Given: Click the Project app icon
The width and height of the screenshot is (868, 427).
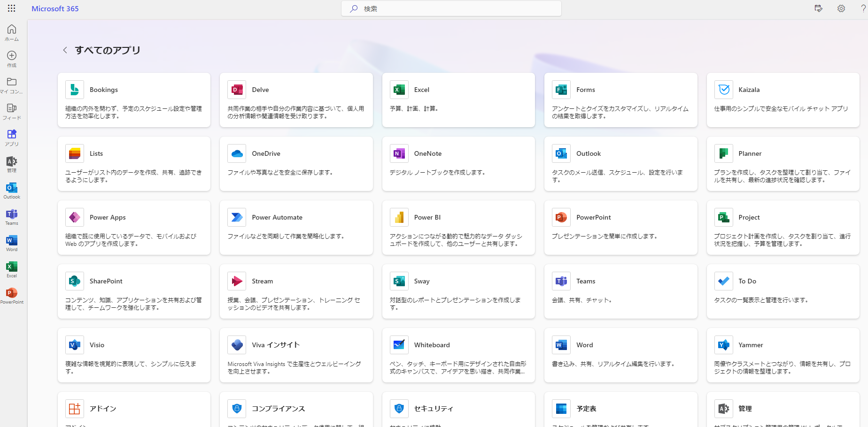Looking at the screenshot, I should [x=724, y=217].
